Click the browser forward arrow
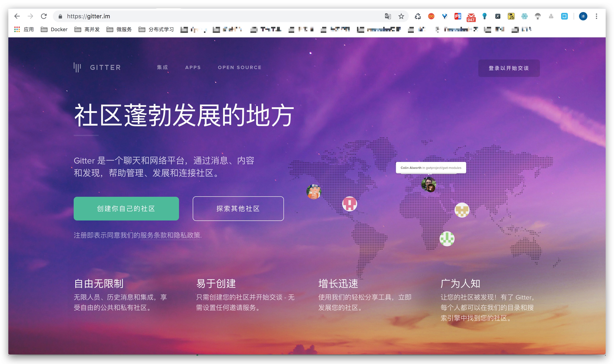 [30, 16]
